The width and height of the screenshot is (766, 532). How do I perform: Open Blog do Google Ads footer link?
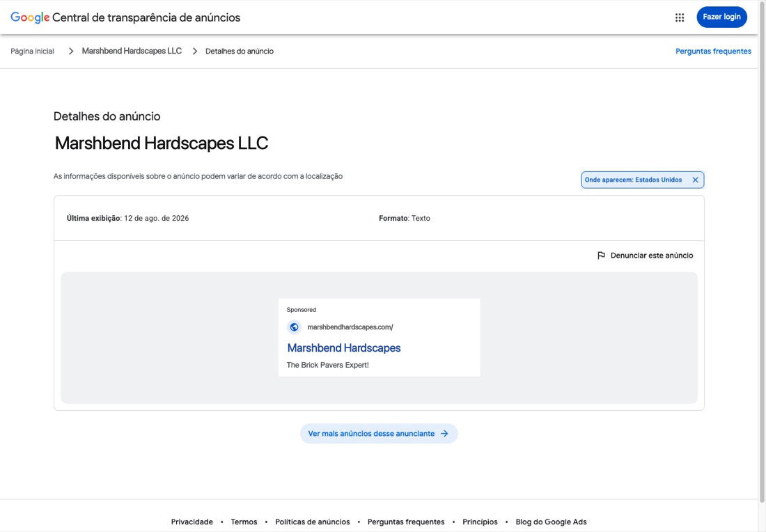click(551, 522)
